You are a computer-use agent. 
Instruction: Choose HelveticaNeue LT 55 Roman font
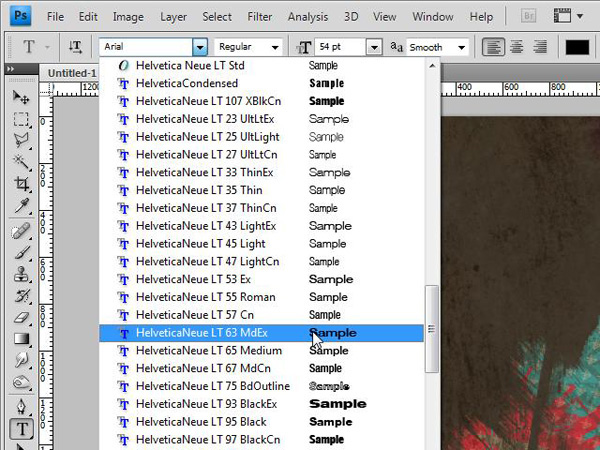261,297
